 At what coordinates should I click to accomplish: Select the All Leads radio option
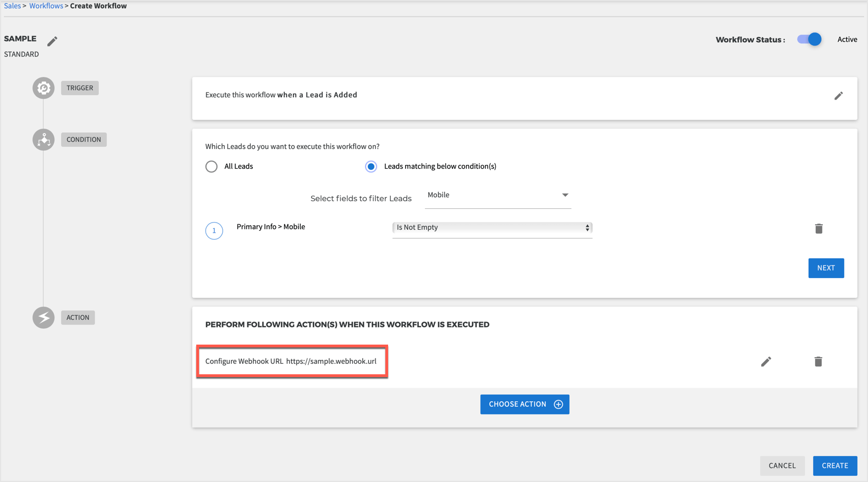[212, 167]
